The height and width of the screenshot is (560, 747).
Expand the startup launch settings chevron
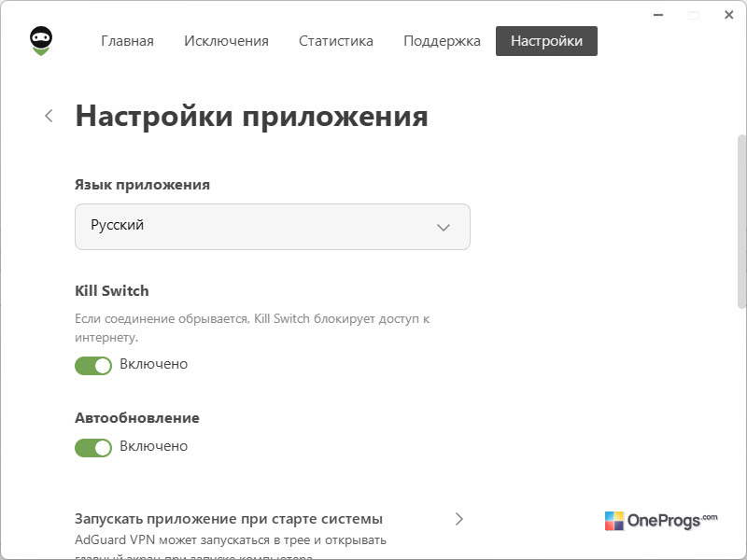(x=458, y=519)
